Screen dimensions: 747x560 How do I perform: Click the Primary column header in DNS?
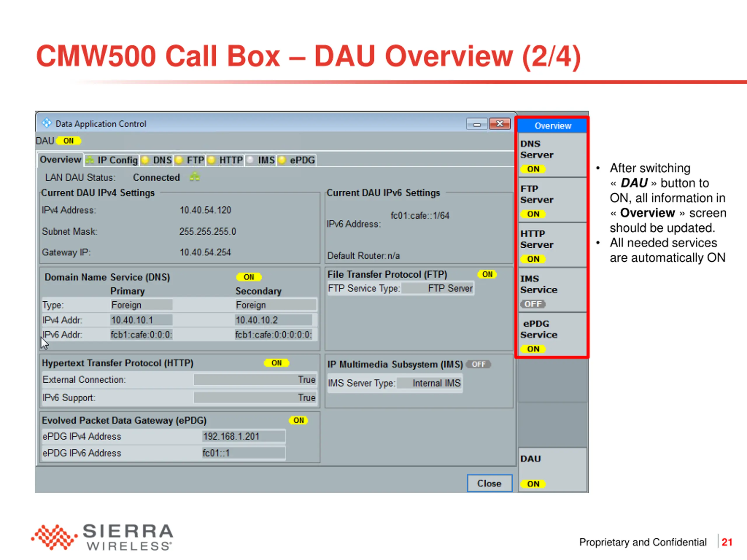tap(127, 291)
